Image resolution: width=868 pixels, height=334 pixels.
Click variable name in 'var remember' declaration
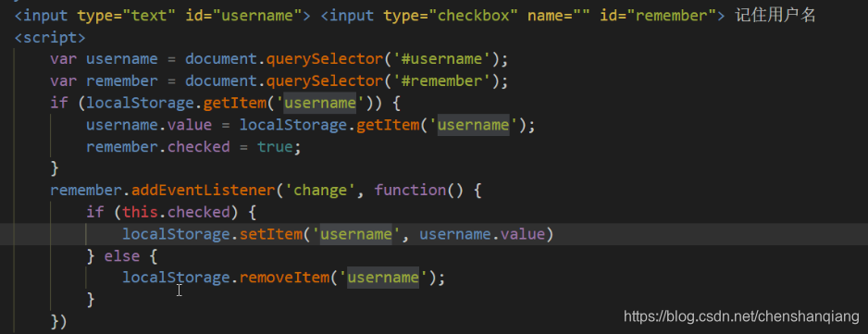coord(122,80)
